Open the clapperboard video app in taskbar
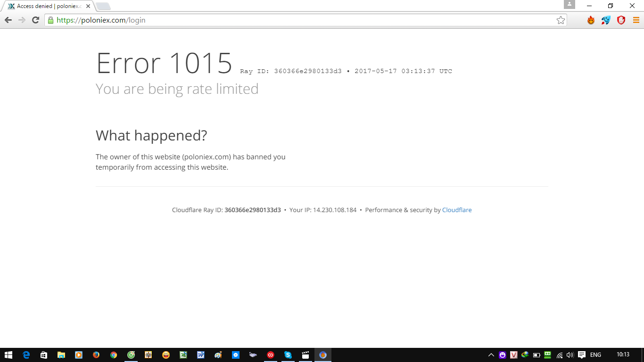The width and height of the screenshot is (644, 362). tap(305, 355)
